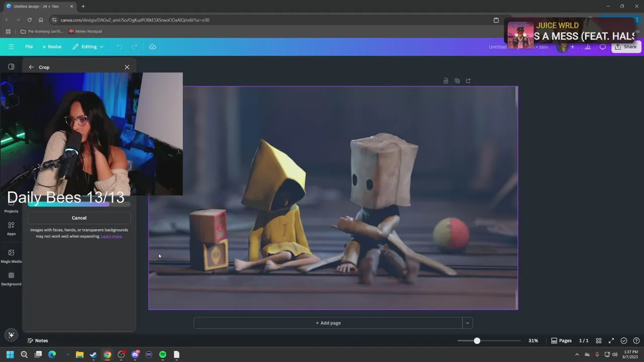This screenshot has width=644, height=362.
Task: Open the Notes panel
Action: [x=38, y=340]
